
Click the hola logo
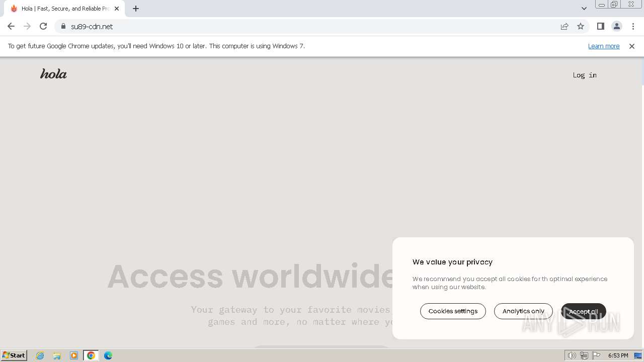pyautogui.click(x=53, y=74)
